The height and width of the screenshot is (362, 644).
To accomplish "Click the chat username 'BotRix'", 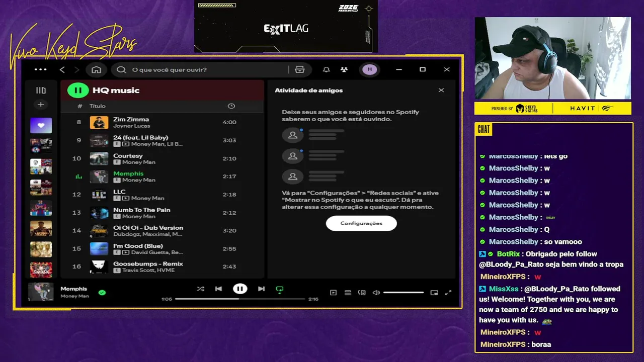I will [508, 254].
